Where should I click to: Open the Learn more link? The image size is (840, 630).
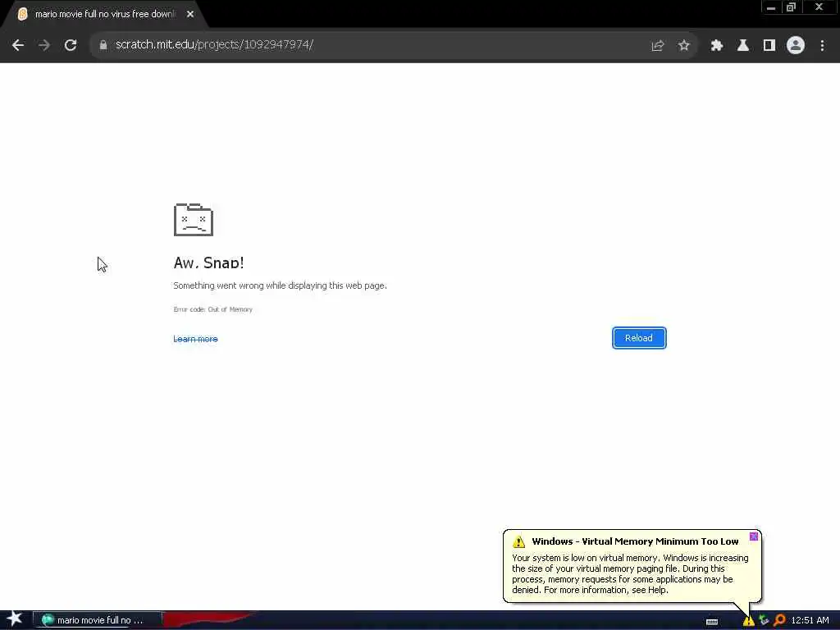tap(195, 339)
